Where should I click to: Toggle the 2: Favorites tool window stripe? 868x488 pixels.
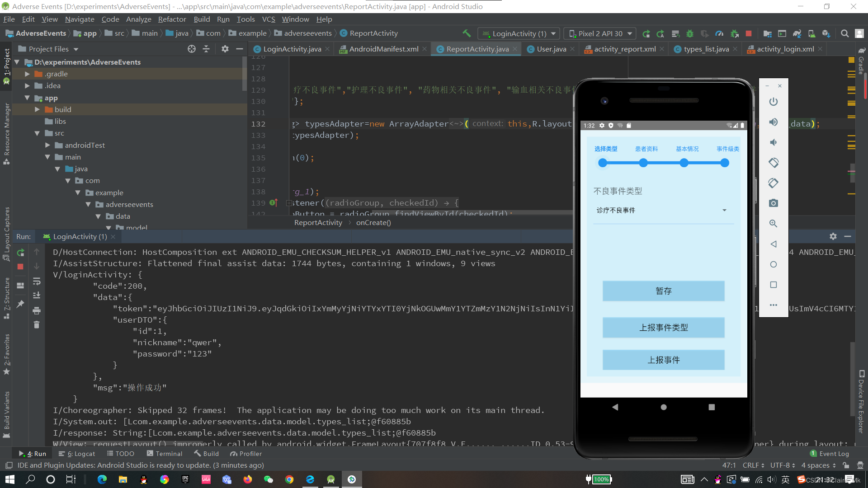pos(6,355)
